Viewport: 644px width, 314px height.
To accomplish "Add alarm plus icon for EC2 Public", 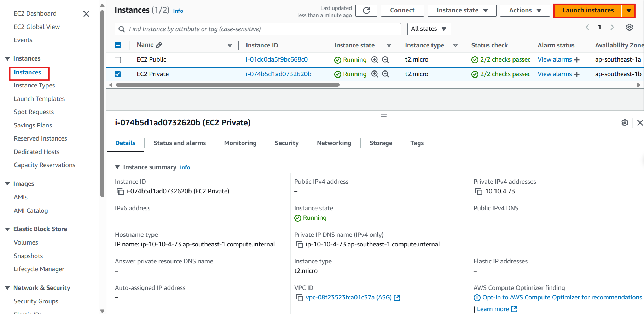I will [577, 60].
